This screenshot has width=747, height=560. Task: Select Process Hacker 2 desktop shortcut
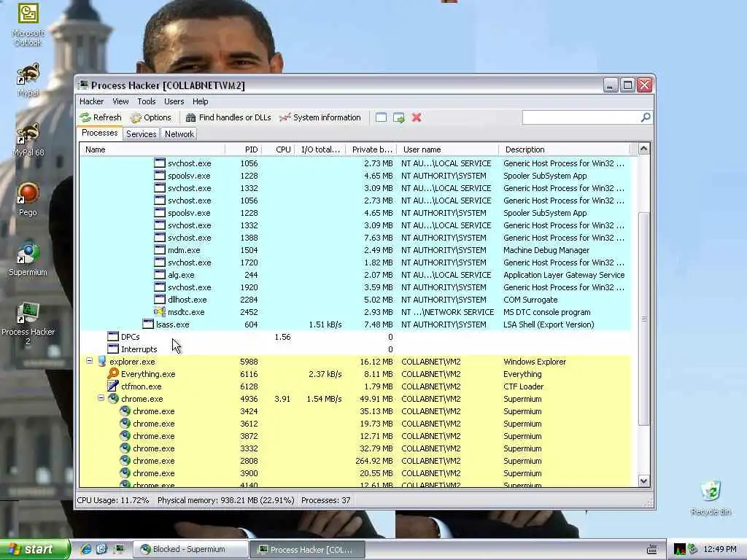click(28, 323)
